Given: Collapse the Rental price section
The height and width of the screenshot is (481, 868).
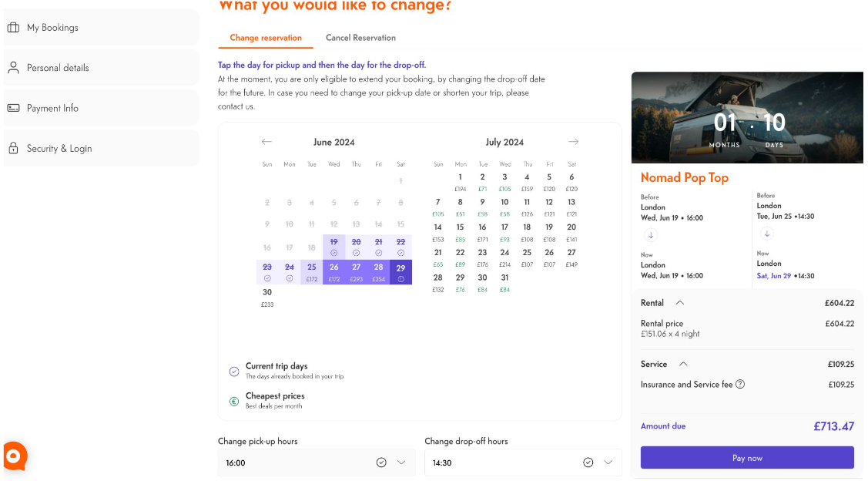Looking at the screenshot, I should (679, 303).
